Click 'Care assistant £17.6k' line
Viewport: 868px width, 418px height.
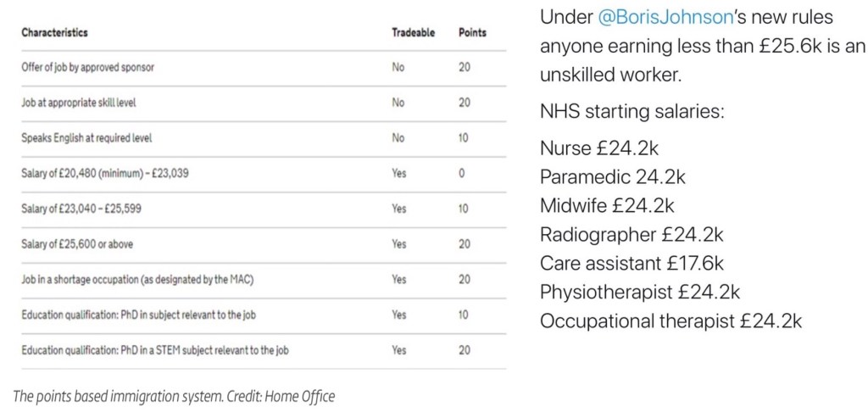pos(631,264)
